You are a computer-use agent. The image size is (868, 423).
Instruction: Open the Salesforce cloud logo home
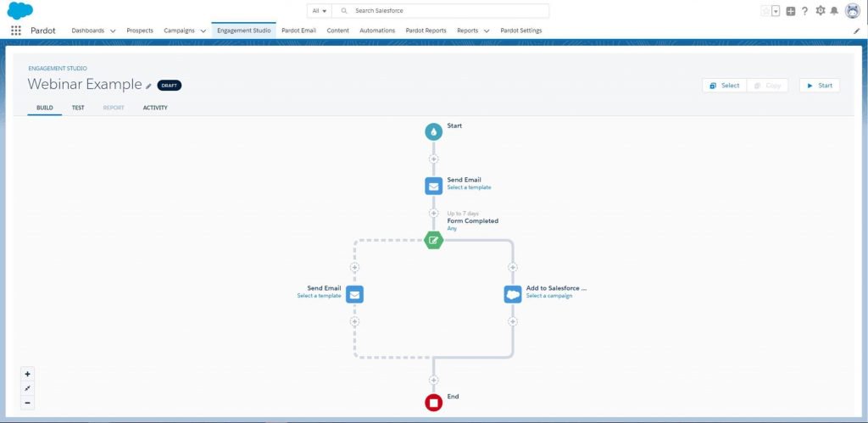tap(20, 10)
